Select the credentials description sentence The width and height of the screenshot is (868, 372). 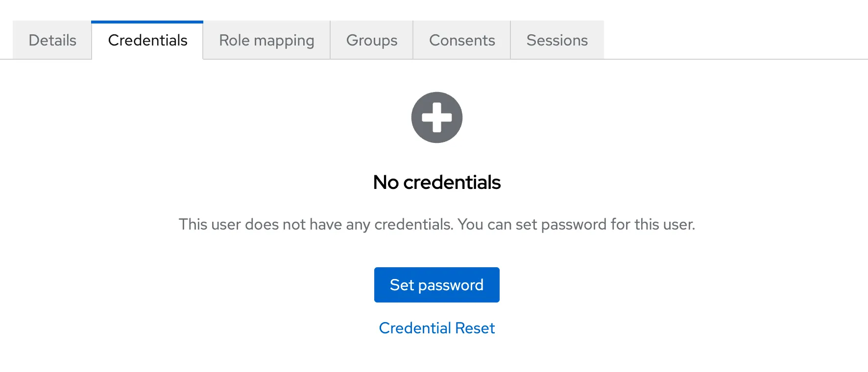click(x=436, y=224)
